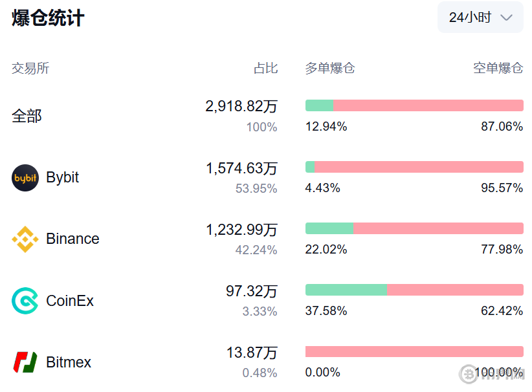Viewport: 532px width, 392px height.
Task: Click the CoinEx exchange logo icon
Action: click(25, 301)
